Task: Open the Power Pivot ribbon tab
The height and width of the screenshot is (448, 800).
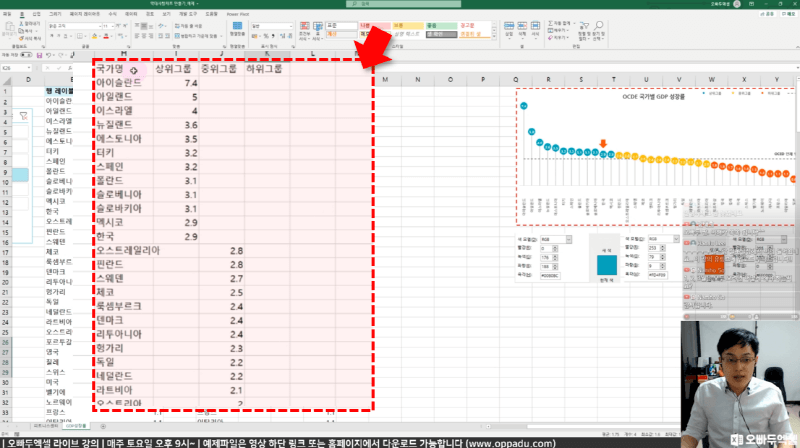Action: 240,15
